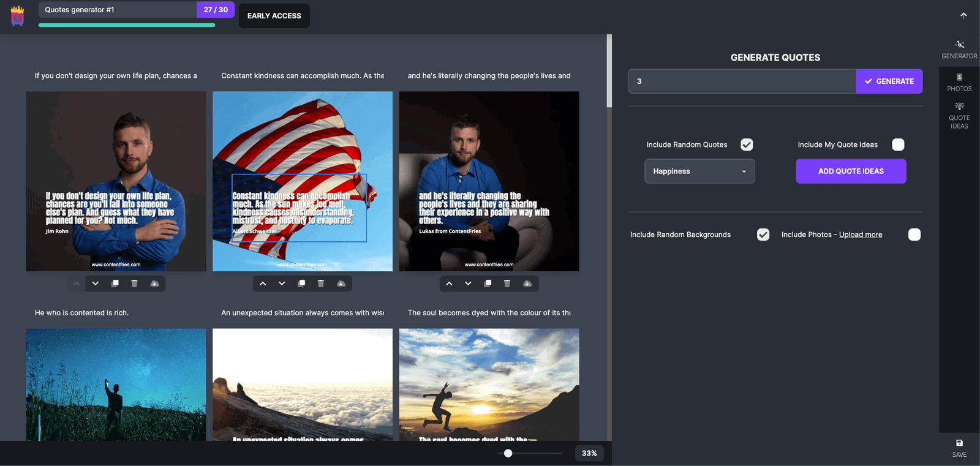Select the American flag quote image

pos(303,181)
